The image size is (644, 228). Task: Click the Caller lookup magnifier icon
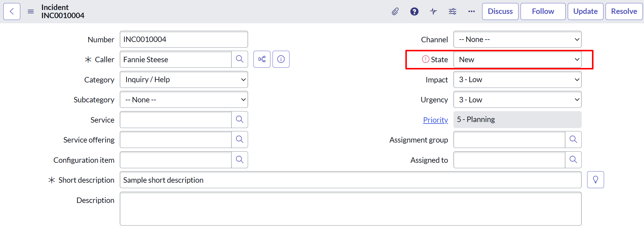click(x=240, y=59)
